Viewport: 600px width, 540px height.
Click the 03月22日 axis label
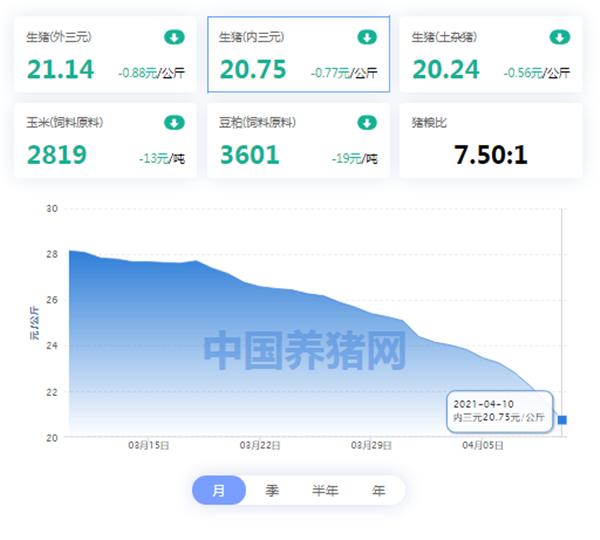tap(260, 445)
